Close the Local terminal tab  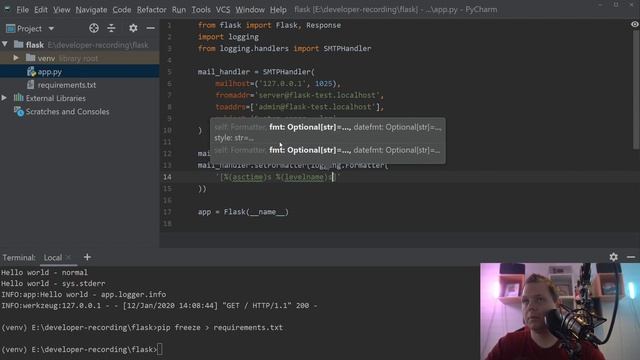click(68, 257)
